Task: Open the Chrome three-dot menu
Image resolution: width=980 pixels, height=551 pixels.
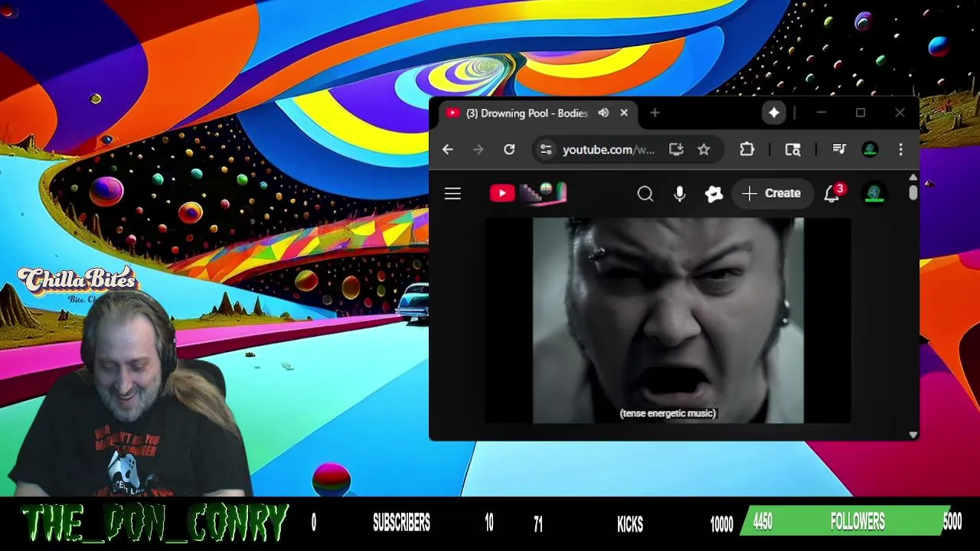Action: click(x=900, y=150)
